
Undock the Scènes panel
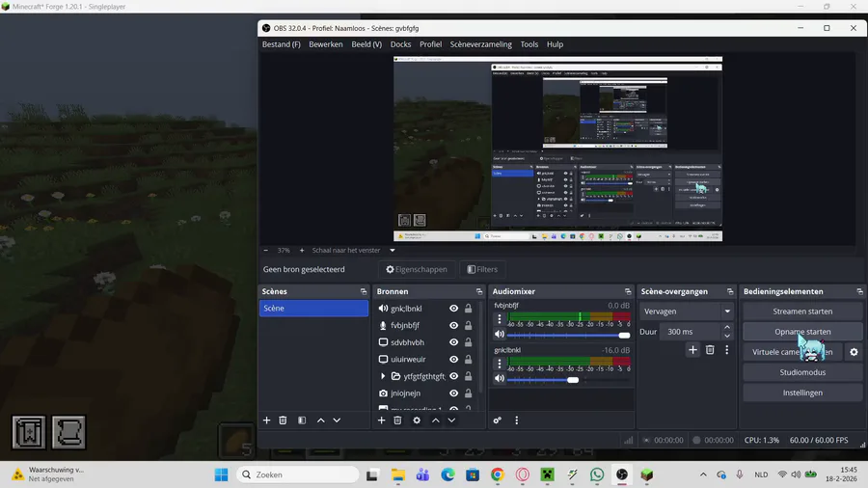coord(364,291)
